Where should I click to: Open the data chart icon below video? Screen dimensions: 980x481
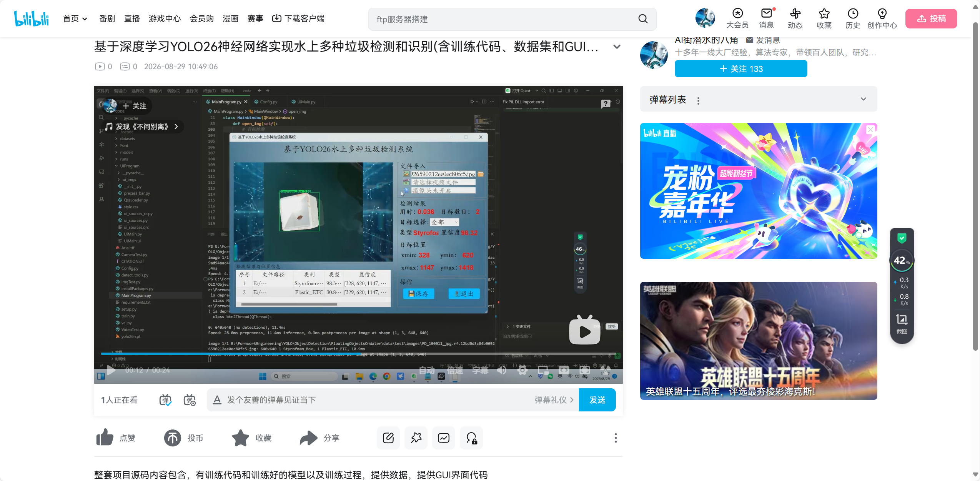pyautogui.click(x=444, y=438)
